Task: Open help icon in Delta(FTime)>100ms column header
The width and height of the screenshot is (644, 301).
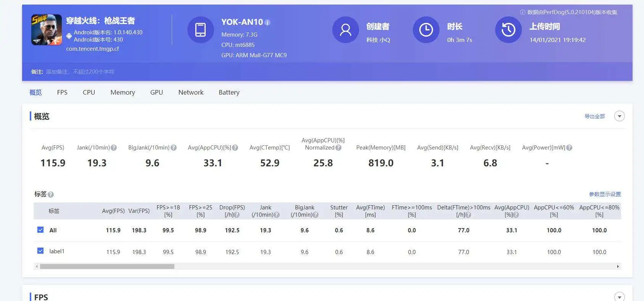Action: [x=469, y=215]
